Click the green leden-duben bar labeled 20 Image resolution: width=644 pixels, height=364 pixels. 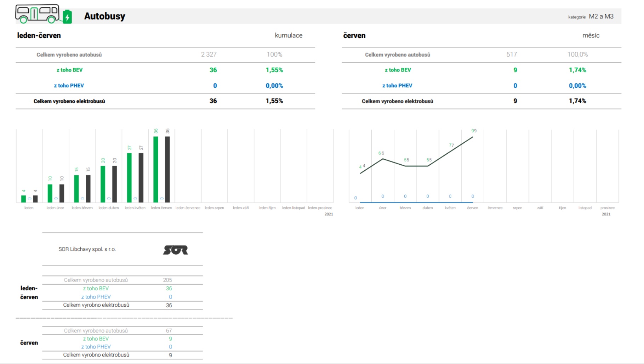point(103,184)
